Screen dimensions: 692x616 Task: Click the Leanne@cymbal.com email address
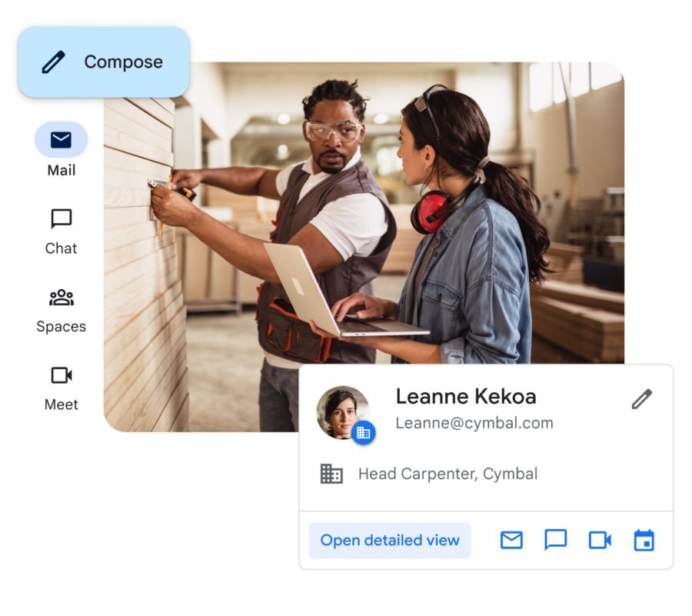coord(474,423)
